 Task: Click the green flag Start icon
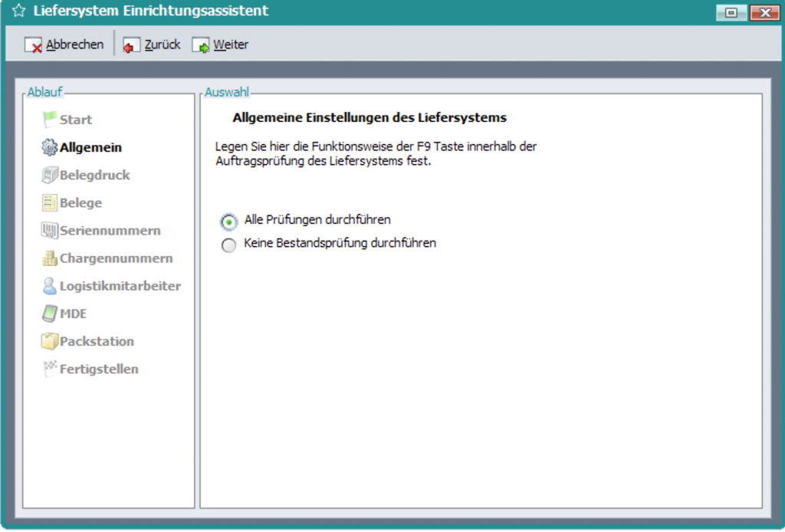pos(50,120)
